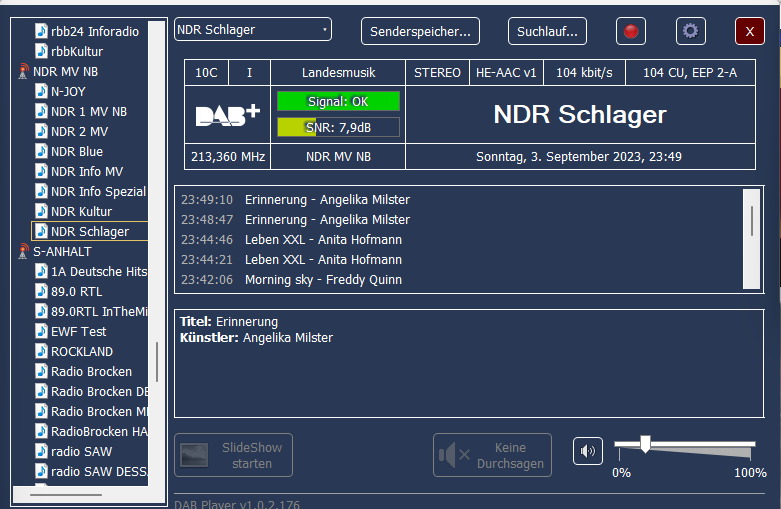Screen dimensions: 781x509
Task: Select the S-ANHALT ensemble node
Action: pos(62,252)
